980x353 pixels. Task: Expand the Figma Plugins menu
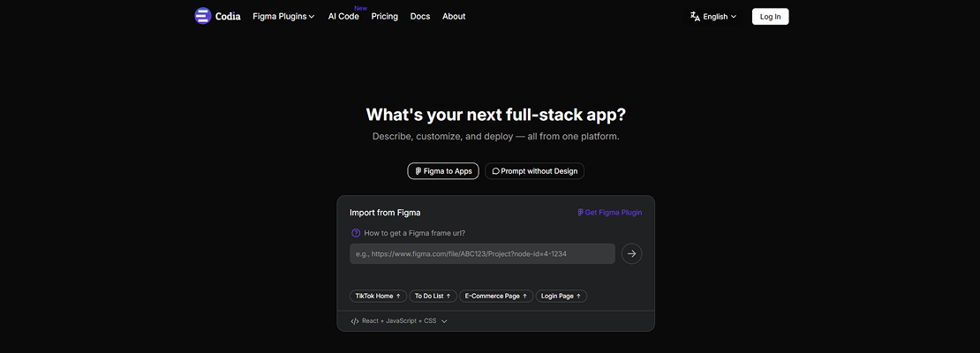[283, 16]
